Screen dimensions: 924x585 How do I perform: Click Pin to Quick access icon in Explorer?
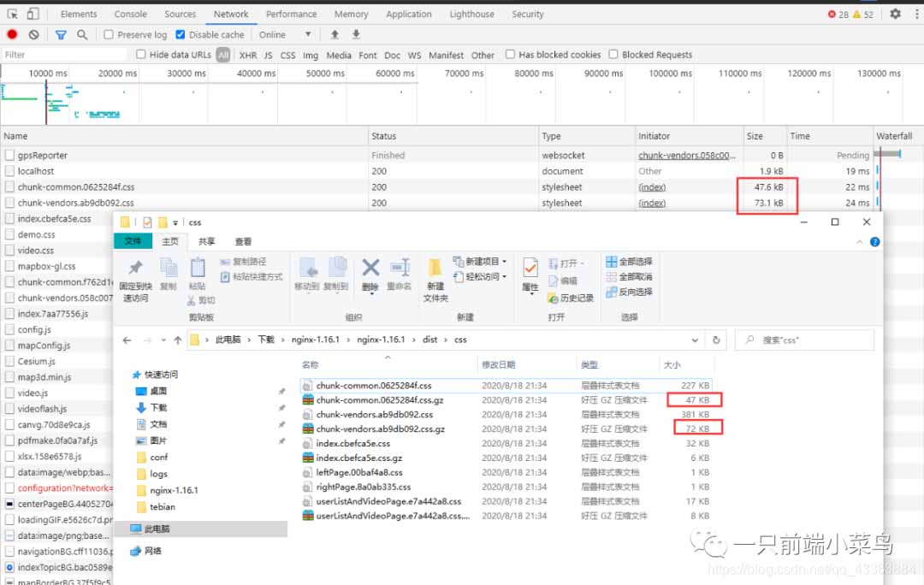[136, 268]
